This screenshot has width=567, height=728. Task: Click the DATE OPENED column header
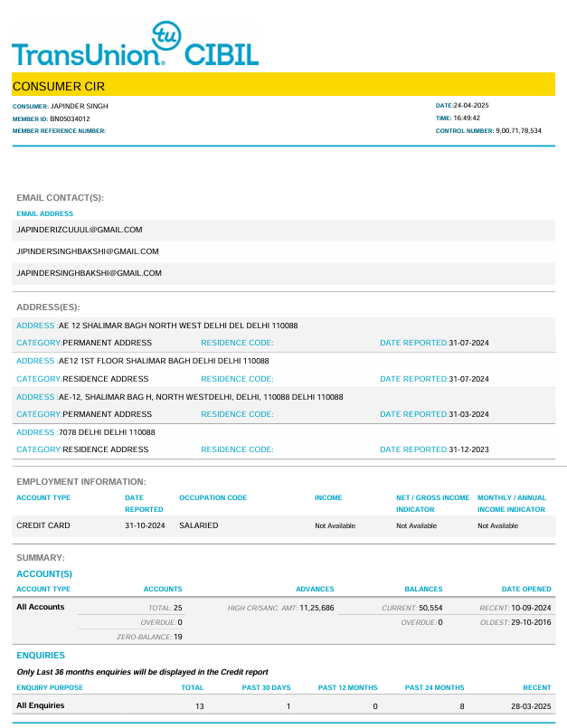point(526,589)
